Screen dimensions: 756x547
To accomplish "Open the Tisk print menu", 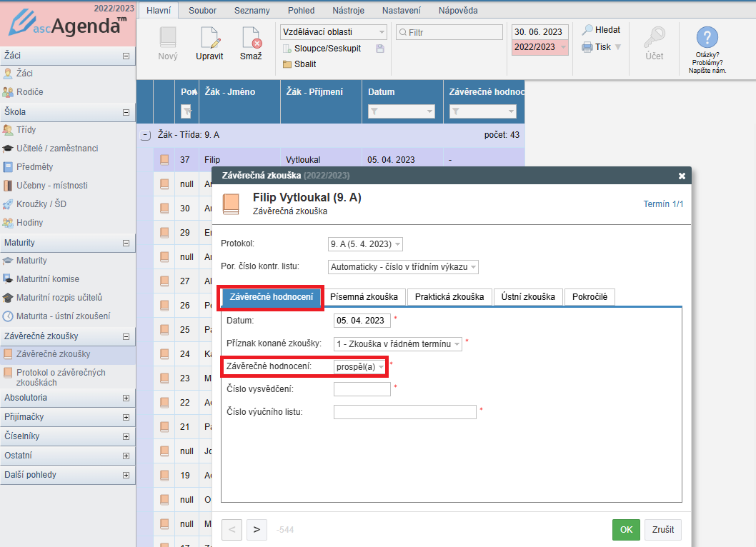I will tap(602, 47).
